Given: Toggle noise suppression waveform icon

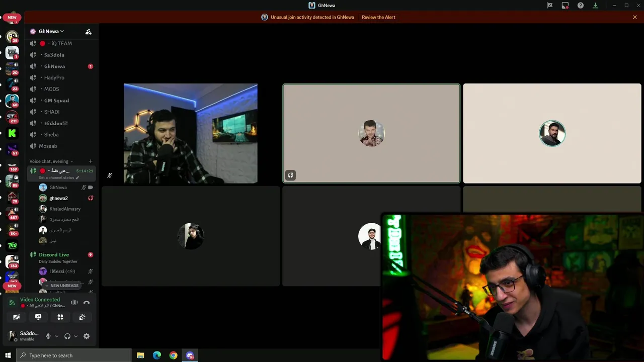Looking at the screenshot, I should pos(74,303).
